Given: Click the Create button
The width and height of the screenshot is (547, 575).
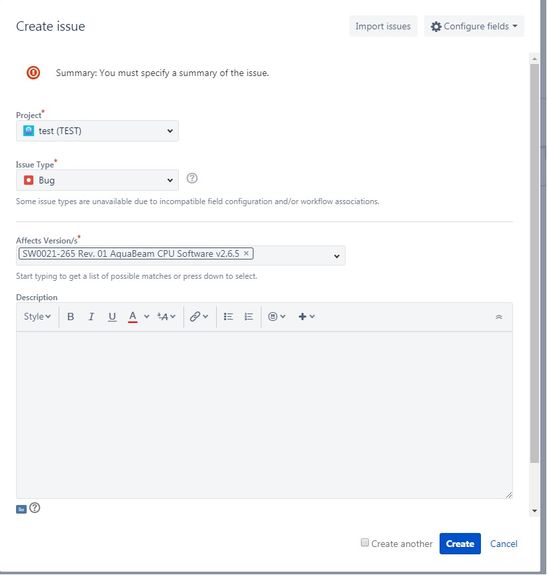Looking at the screenshot, I should [x=460, y=543].
